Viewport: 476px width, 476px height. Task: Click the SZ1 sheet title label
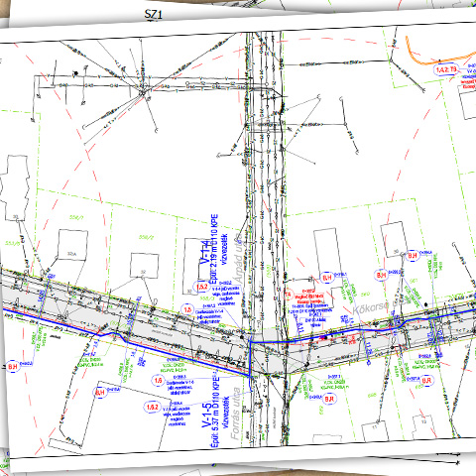click(x=154, y=15)
